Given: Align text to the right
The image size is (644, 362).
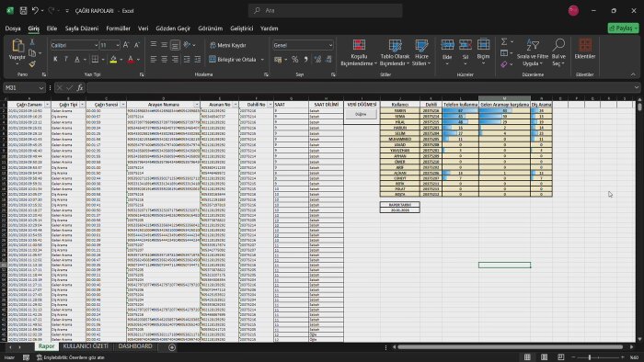Looking at the screenshot, I should tap(175, 60).
